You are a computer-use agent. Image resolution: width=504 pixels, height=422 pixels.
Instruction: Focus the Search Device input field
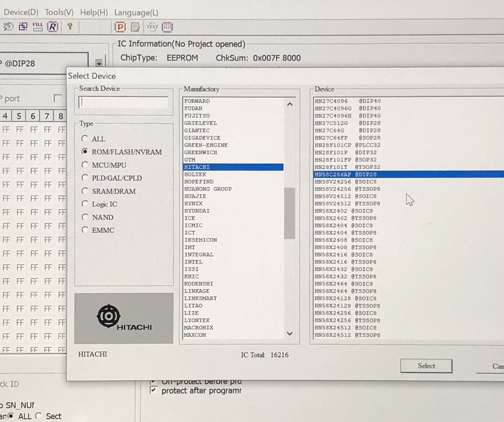coord(123,103)
